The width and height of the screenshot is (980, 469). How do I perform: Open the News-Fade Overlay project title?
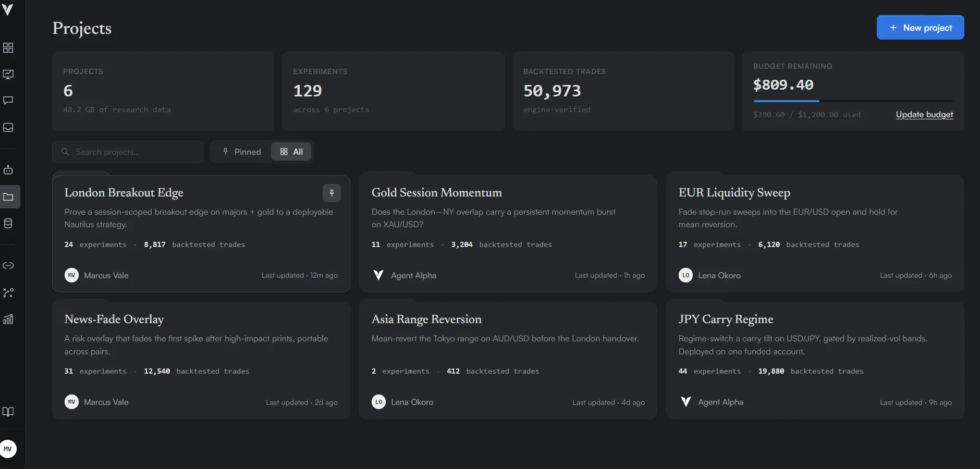114,319
